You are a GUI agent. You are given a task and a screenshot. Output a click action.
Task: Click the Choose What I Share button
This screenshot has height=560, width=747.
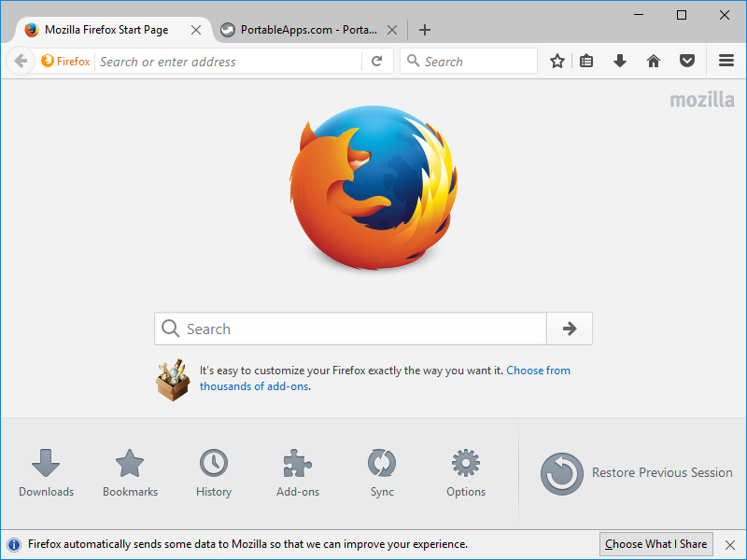(x=655, y=544)
